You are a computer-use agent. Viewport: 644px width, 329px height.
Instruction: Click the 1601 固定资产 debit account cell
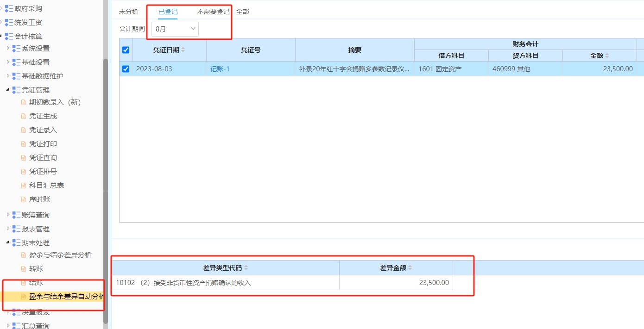click(x=451, y=69)
